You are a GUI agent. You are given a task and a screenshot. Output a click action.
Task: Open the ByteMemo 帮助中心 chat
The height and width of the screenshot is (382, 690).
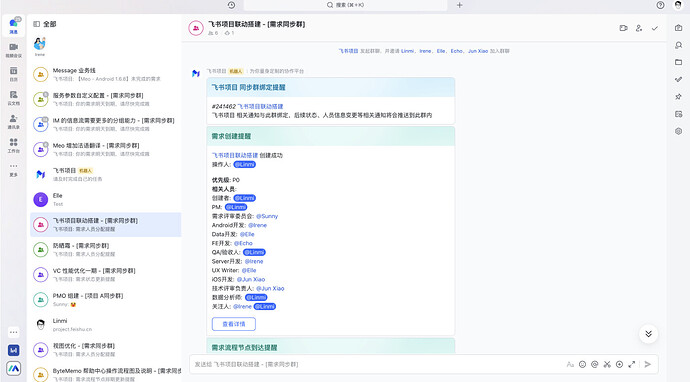pos(106,375)
